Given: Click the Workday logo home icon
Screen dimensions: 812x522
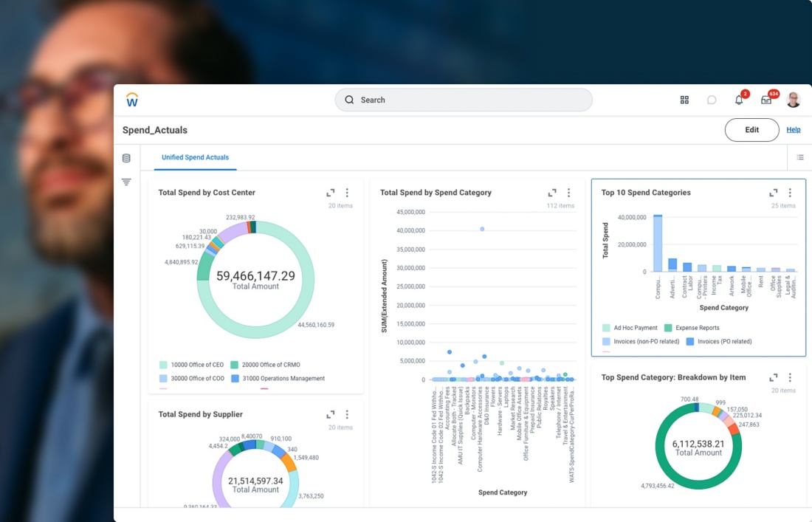Looking at the screenshot, I should point(132,100).
